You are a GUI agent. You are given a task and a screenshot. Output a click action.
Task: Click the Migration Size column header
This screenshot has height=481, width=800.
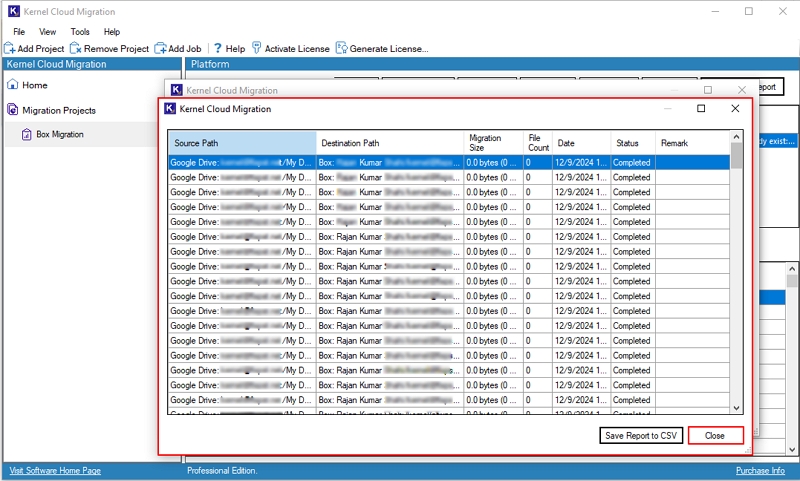tap(493, 143)
